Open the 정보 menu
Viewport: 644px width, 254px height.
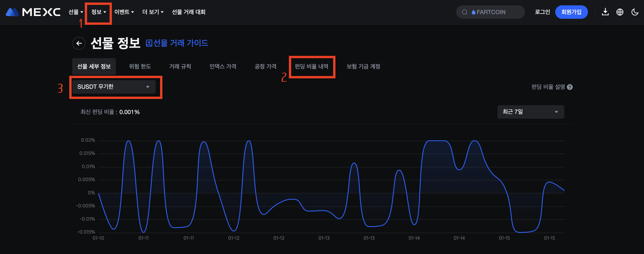[98, 12]
